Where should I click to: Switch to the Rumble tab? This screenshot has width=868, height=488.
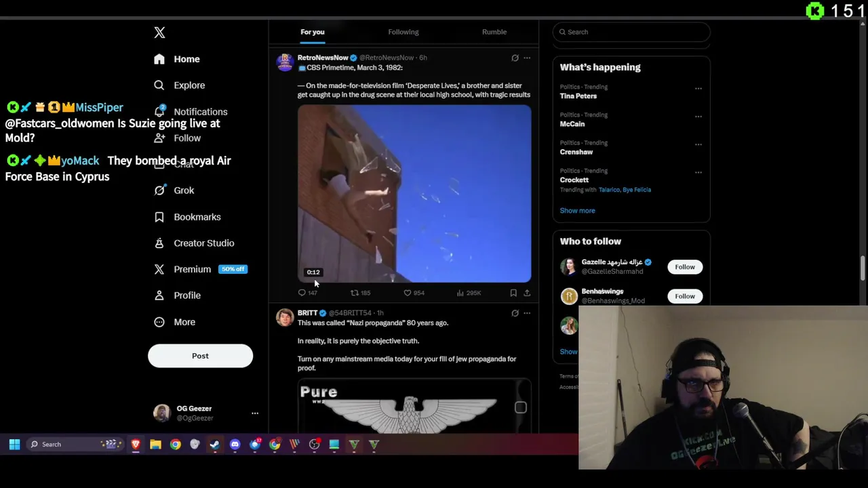pyautogui.click(x=494, y=32)
